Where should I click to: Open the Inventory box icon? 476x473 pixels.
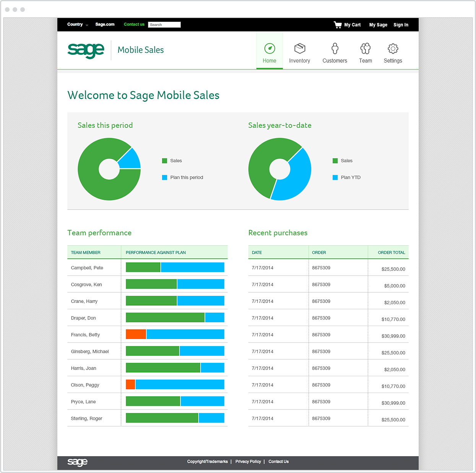(x=300, y=49)
